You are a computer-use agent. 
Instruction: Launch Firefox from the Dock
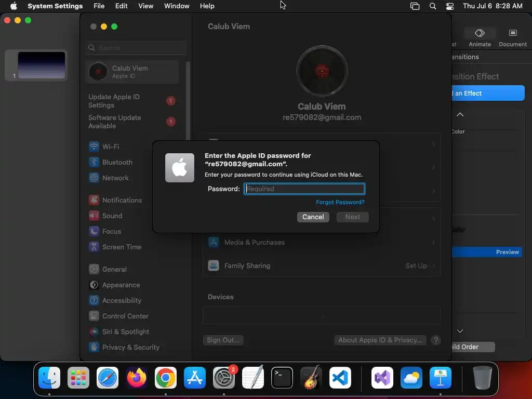[137, 378]
